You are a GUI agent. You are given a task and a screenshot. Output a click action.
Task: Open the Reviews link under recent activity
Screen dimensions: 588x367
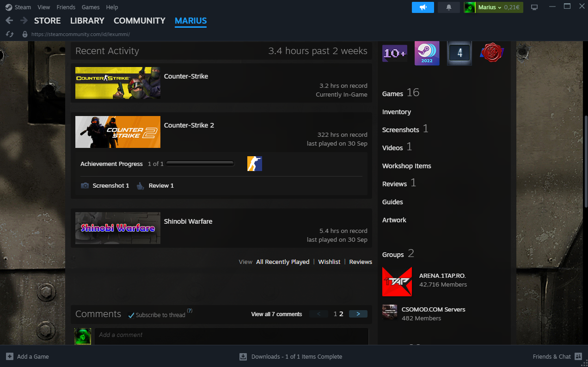coord(361,262)
